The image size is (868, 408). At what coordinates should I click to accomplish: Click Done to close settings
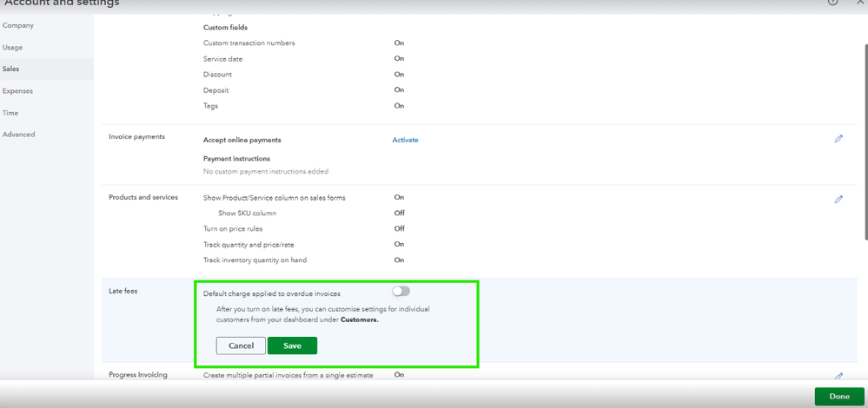(x=839, y=397)
